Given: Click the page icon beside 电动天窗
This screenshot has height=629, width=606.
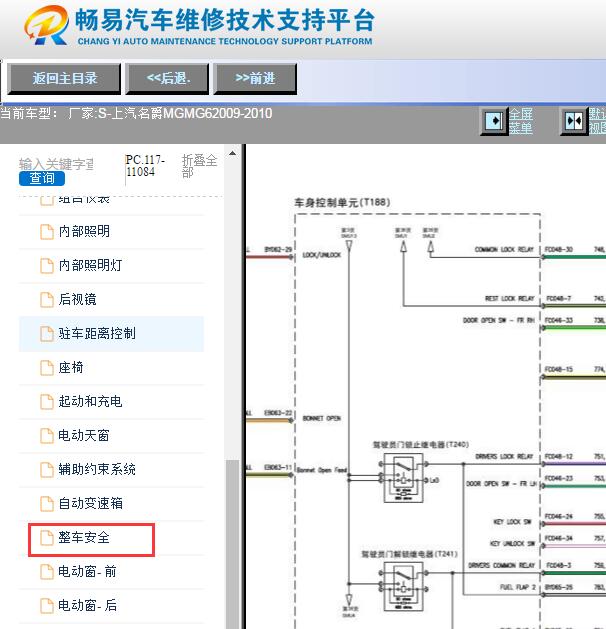Looking at the screenshot, I should (x=47, y=435).
